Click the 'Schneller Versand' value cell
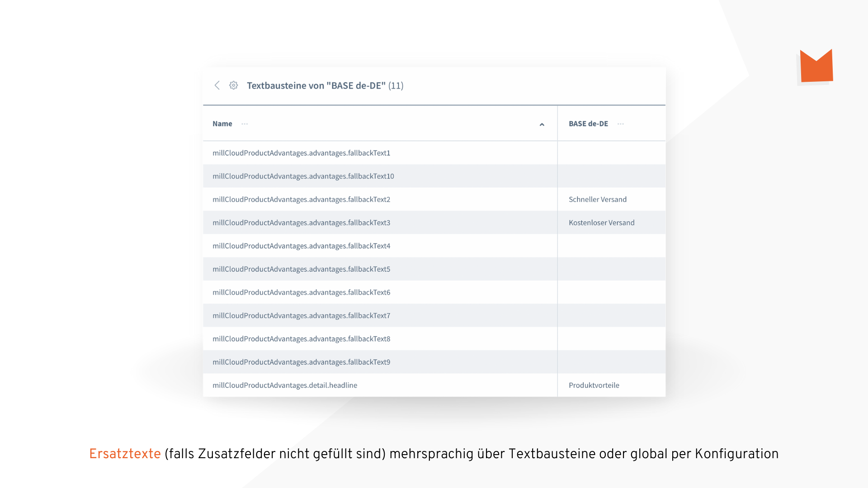The image size is (868, 488). [611, 199]
